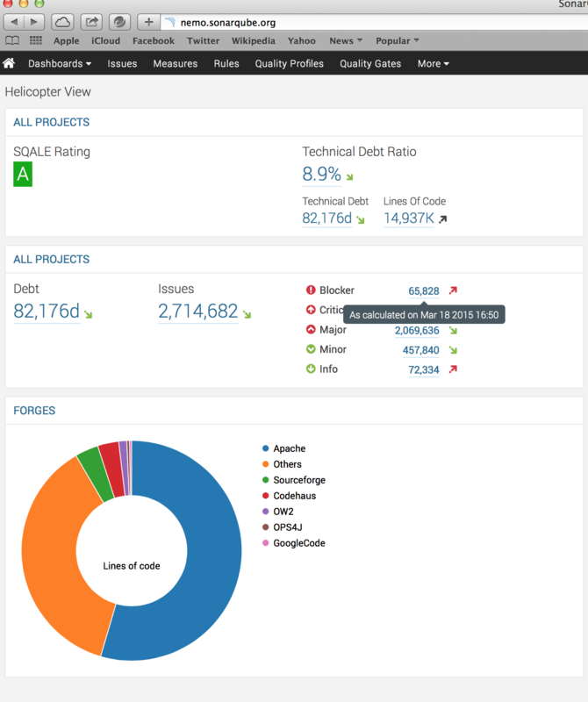Image resolution: width=588 pixels, height=702 pixels.
Task: Open the bookmarks book icon
Action: 12,40
